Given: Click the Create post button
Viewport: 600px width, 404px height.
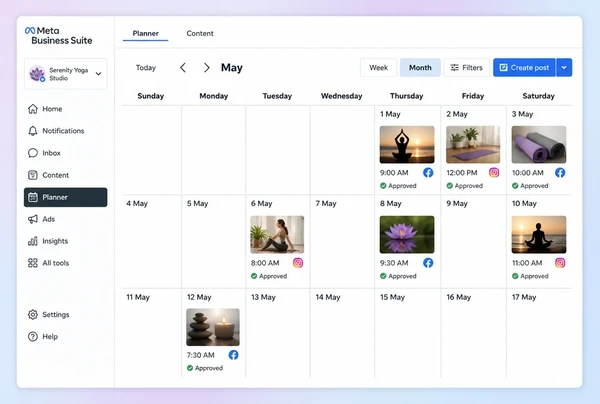Looking at the screenshot, I should coord(524,68).
